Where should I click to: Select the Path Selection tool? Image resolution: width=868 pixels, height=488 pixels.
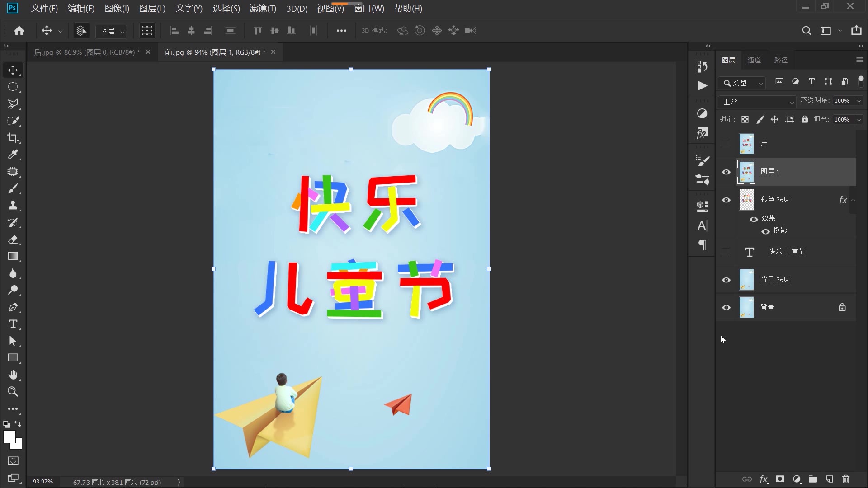click(x=13, y=341)
